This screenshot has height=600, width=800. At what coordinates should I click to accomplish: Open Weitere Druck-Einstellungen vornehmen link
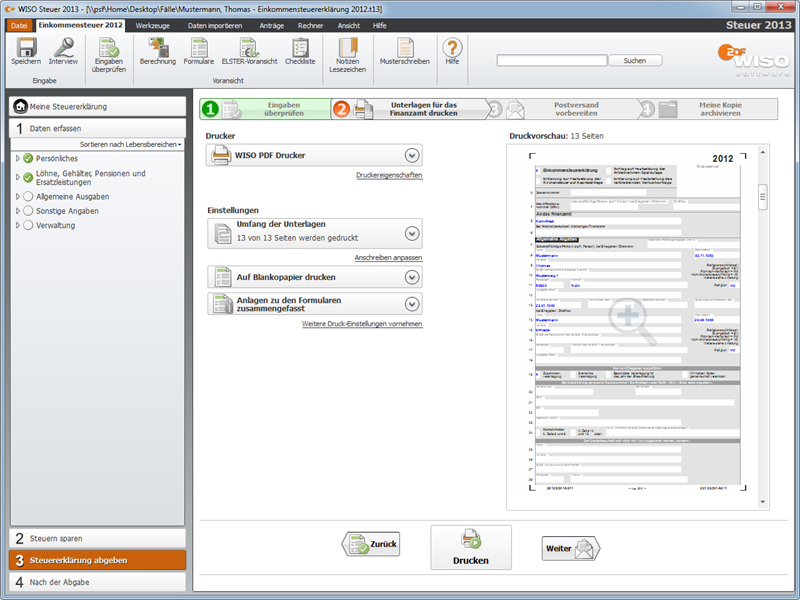(362, 324)
